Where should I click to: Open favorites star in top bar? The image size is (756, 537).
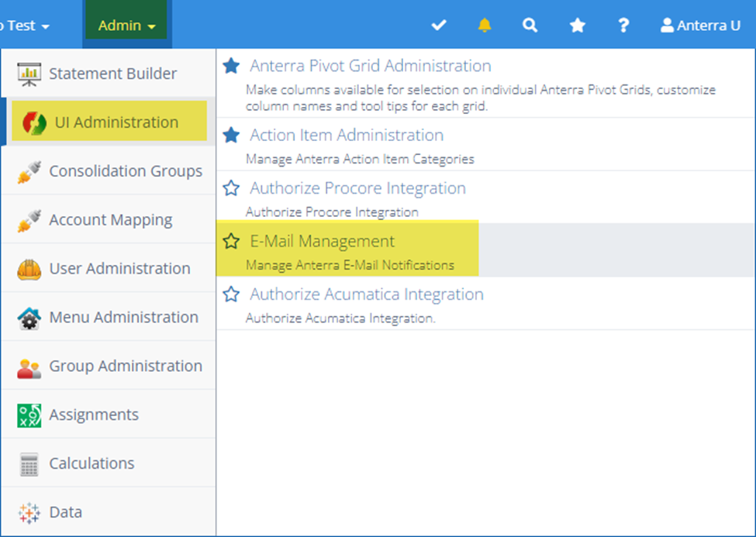pyautogui.click(x=577, y=25)
